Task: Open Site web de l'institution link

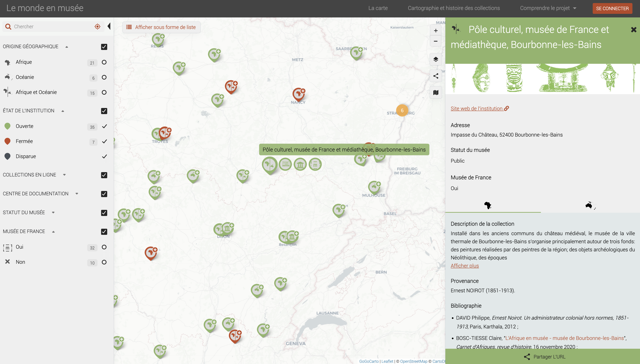Action: point(480,109)
